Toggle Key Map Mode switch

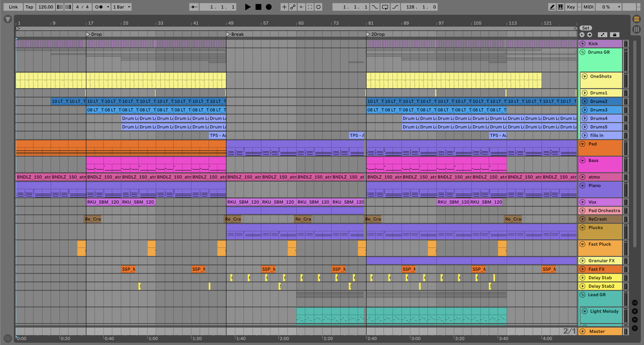point(571,7)
